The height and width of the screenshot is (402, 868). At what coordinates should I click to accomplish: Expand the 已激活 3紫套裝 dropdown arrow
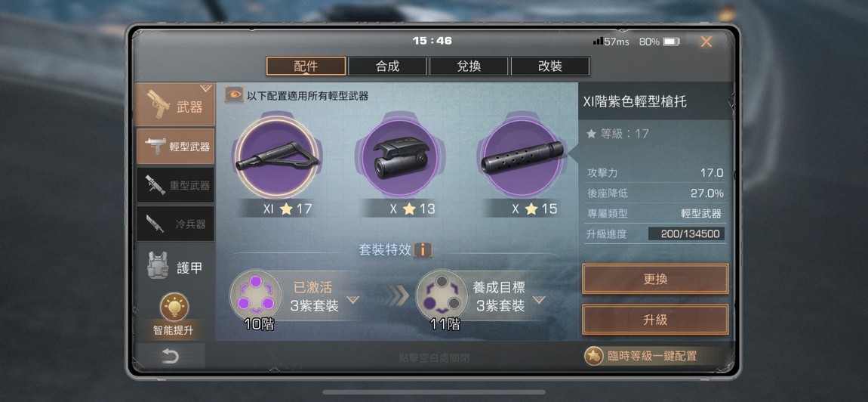point(352,300)
